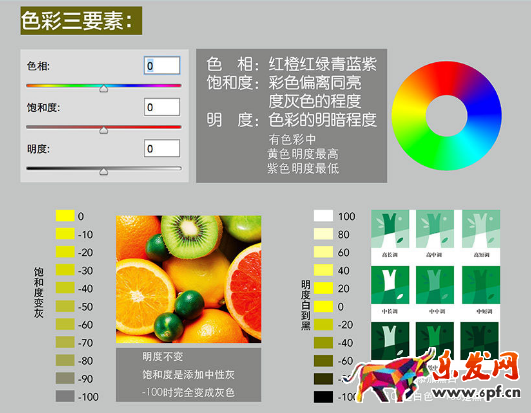Pick the -60 swatch in the saturation column

point(65,324)
